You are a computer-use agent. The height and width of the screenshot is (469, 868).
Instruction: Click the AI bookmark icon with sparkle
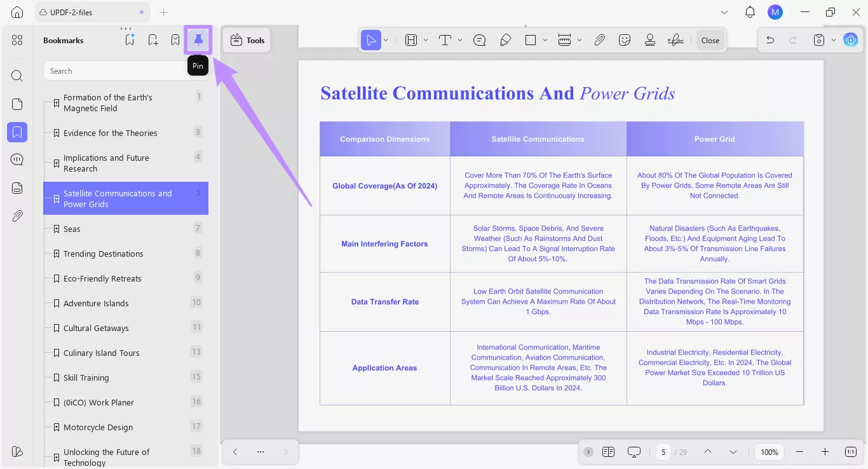click(130, 40)
